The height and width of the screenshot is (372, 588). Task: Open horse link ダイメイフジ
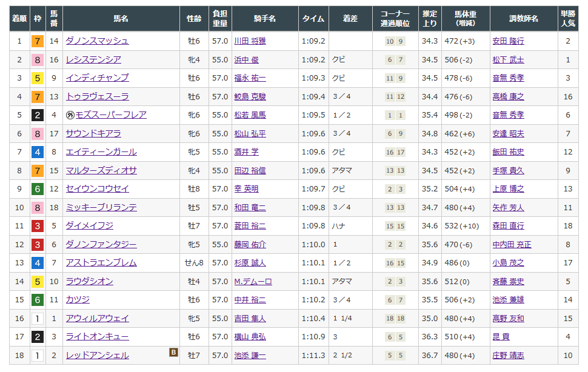pyautogui.click(x=89, y=226)
